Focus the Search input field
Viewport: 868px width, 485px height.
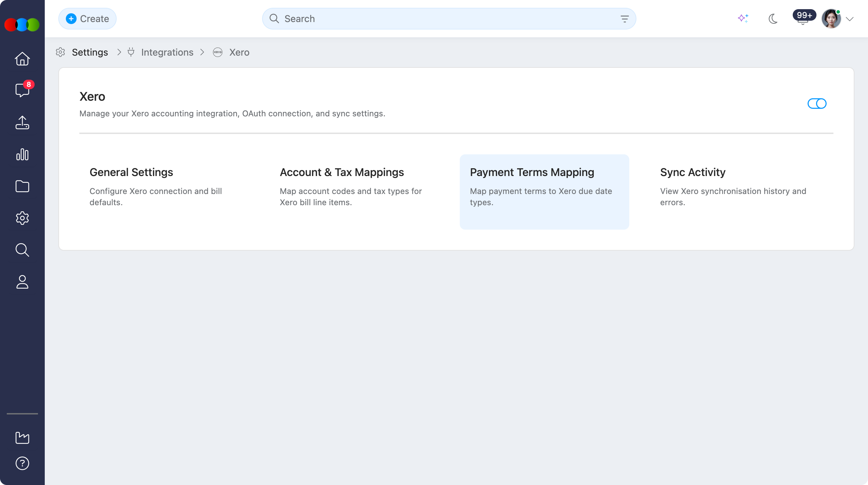click(449, 19)
